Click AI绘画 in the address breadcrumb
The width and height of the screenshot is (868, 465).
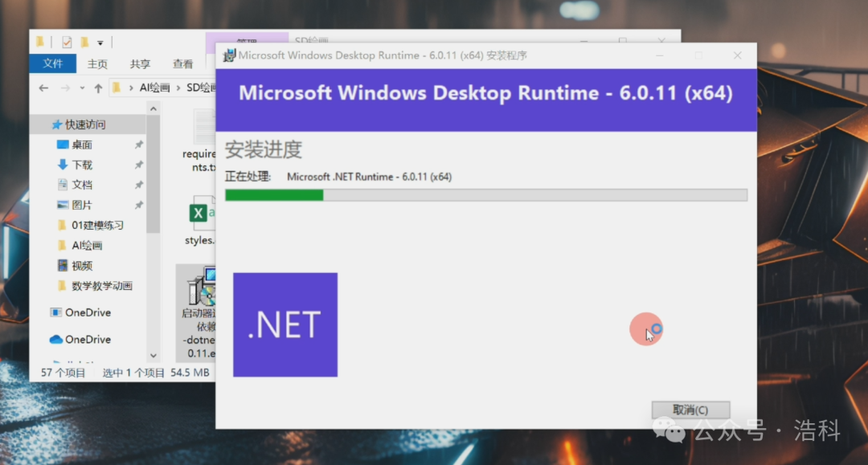tap(154, 88)
